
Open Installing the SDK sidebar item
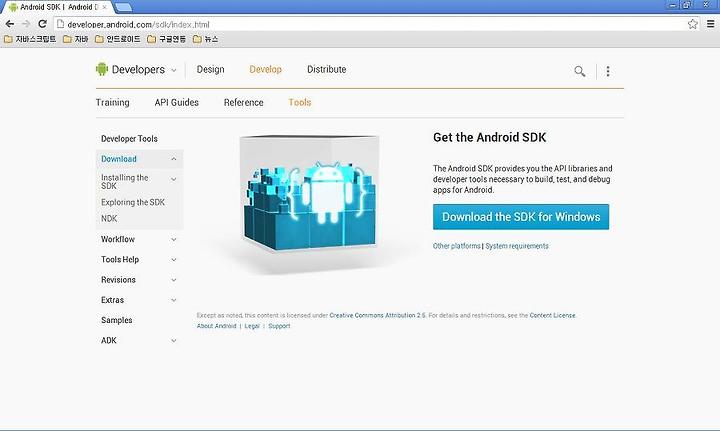click(124, 181)
